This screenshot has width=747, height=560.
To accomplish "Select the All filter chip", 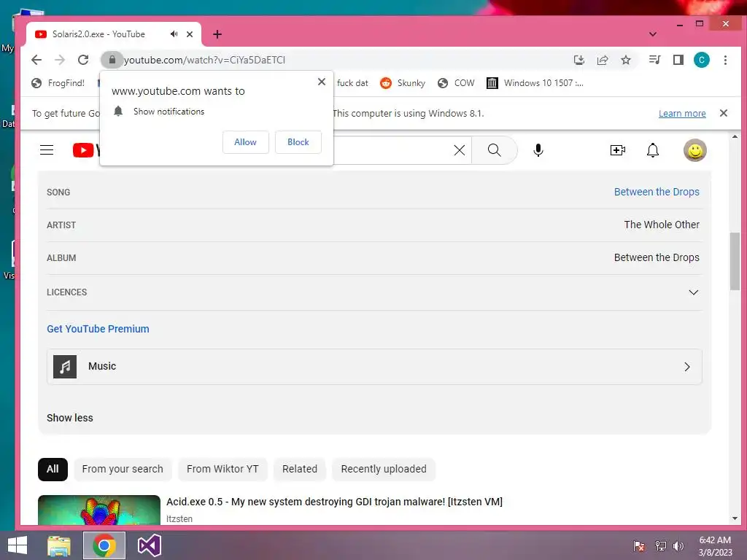I will (53, 469).
